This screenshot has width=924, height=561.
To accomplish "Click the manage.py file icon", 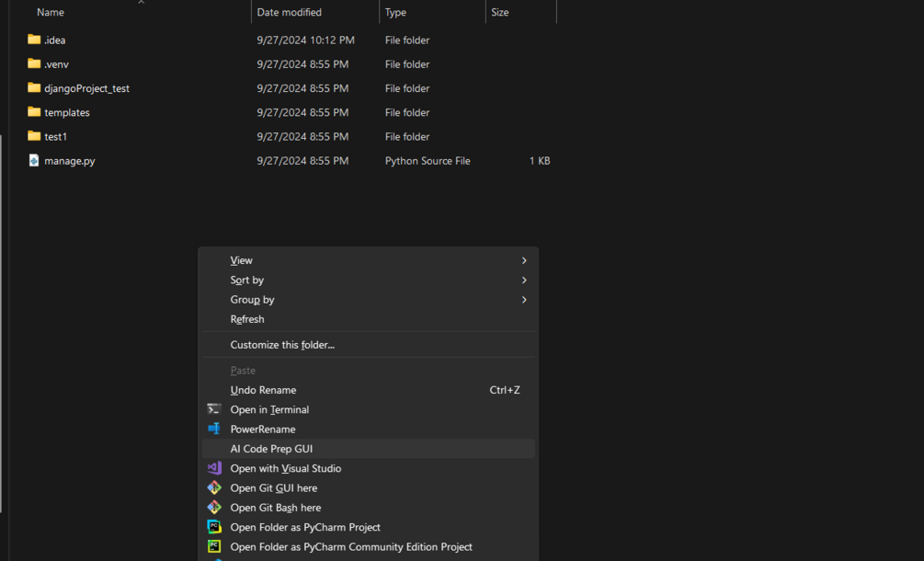I will pyautogui.click(x=34, y=160).
